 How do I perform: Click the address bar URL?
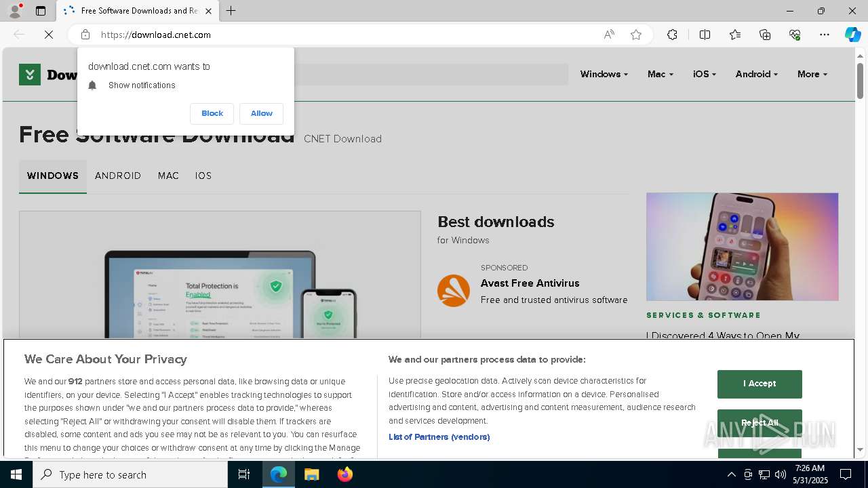[x=156, y=35]
